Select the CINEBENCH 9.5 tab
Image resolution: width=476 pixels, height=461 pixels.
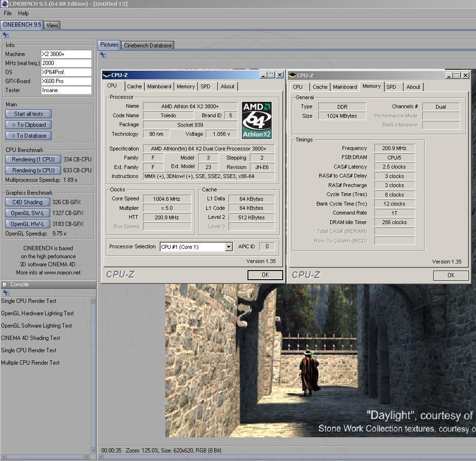[x=22, y=25]
